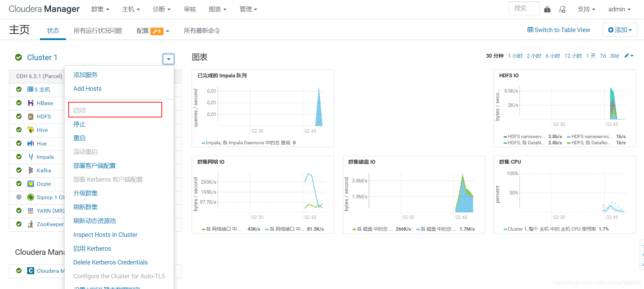This screenshot has width=644, height=289.
Task: Choose 部署客户端配置 from the cluster menu
Action: [95, 166]
